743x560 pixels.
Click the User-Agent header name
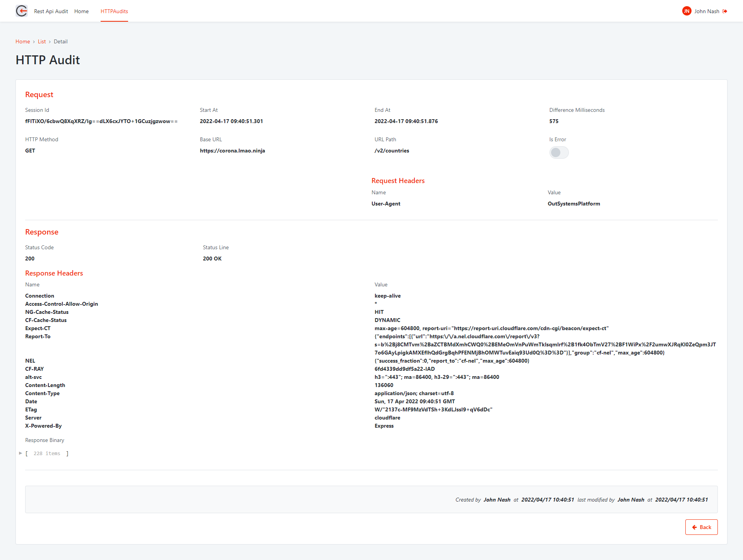[386, 204]
